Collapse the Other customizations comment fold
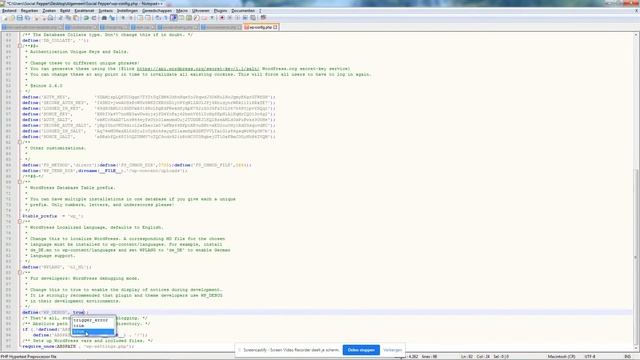Viewport: 640px width, 360px height. [20, 142]
